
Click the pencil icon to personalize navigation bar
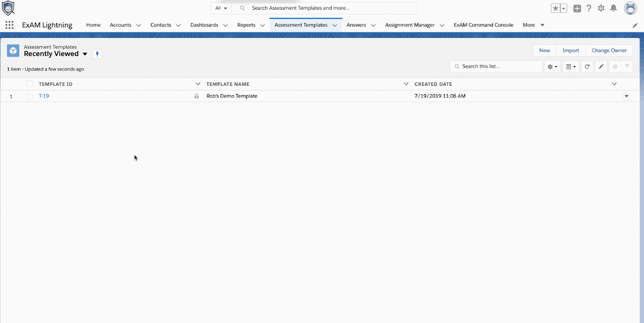(x=635, y=25)
